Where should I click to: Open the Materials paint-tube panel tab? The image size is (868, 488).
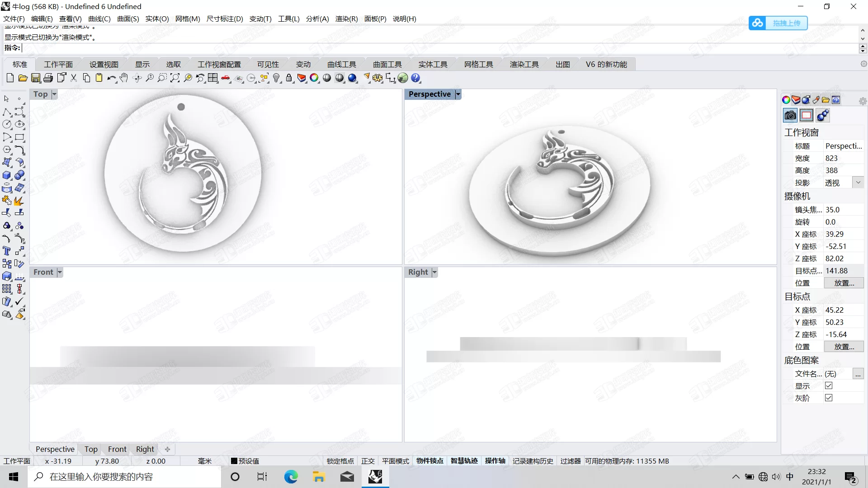coord(816,100)
